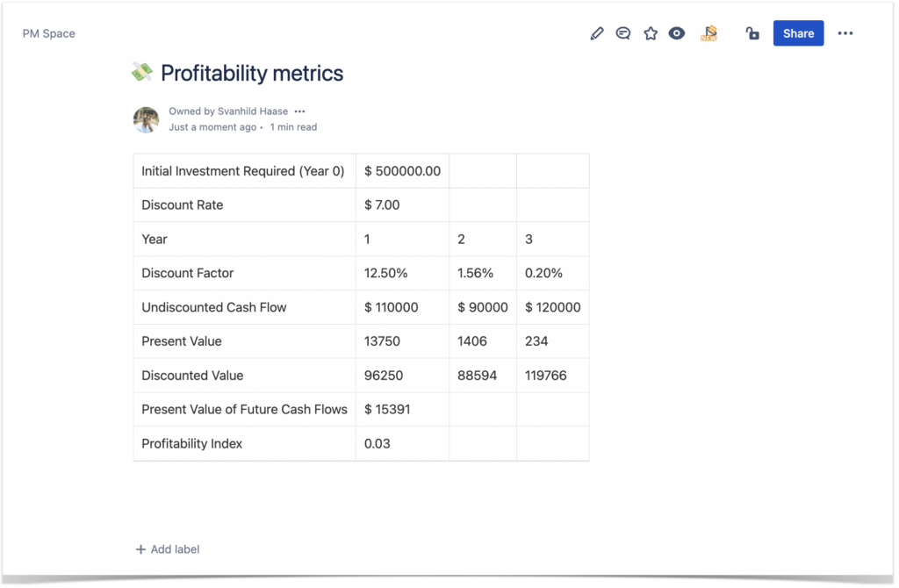Navigate to PM Space via the breadcrumb

[48, 33]
